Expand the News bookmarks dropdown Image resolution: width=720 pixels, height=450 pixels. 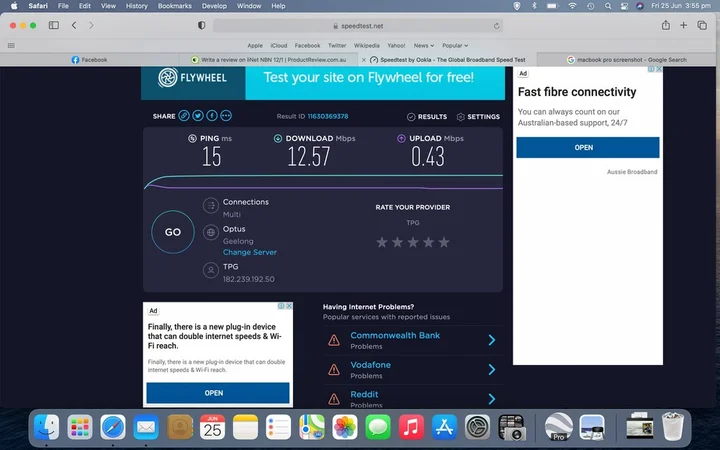[423, 45]
